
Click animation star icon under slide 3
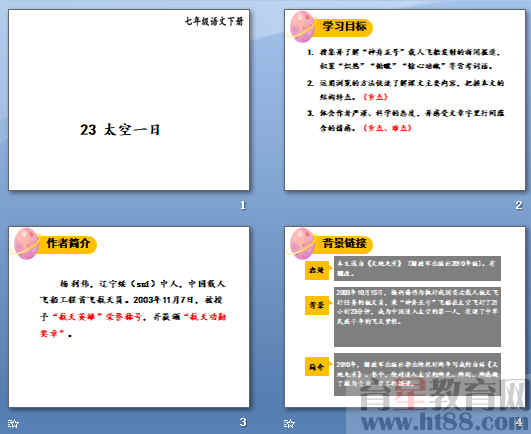click(14, 423)
